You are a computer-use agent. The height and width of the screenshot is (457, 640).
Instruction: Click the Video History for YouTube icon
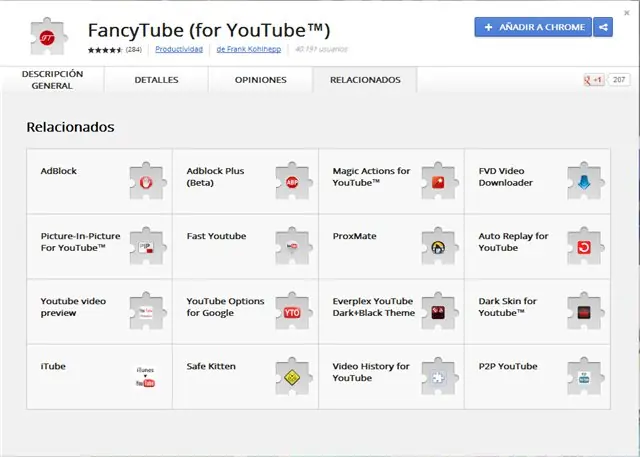[x=440, y=376]
